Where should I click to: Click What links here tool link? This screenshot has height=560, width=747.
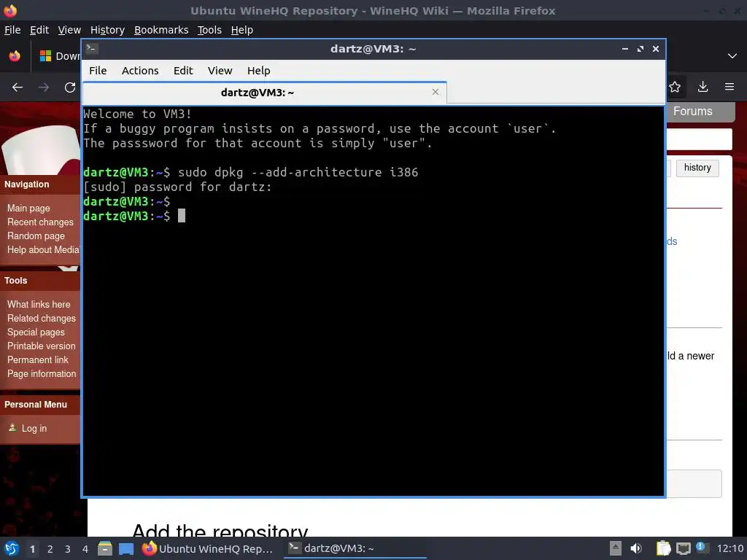39,304
